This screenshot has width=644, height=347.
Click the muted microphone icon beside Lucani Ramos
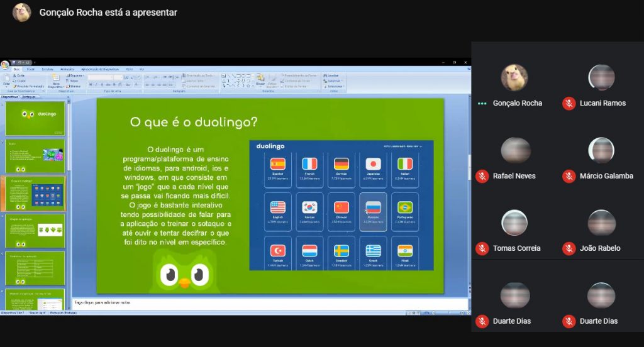[x=569, y=104]
